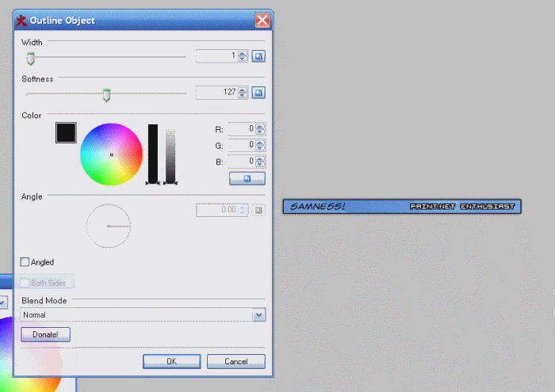Enable the Angled checkbox
This screenshot has height=392, width=555.
coord(25,262)
